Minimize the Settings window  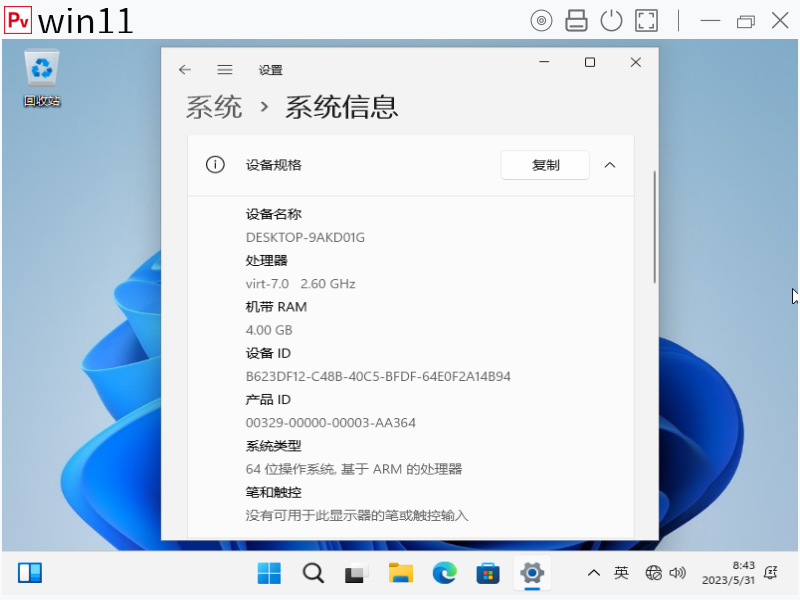click(544, 62)
